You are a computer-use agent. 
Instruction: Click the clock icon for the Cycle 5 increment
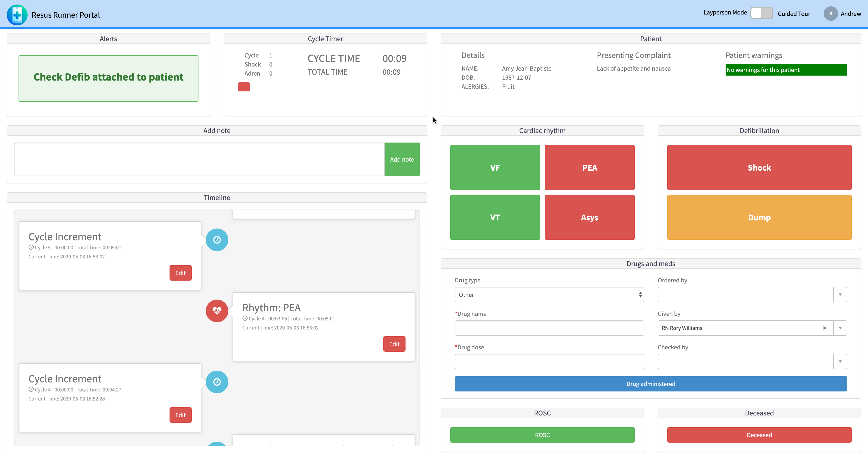click(217, 240)
